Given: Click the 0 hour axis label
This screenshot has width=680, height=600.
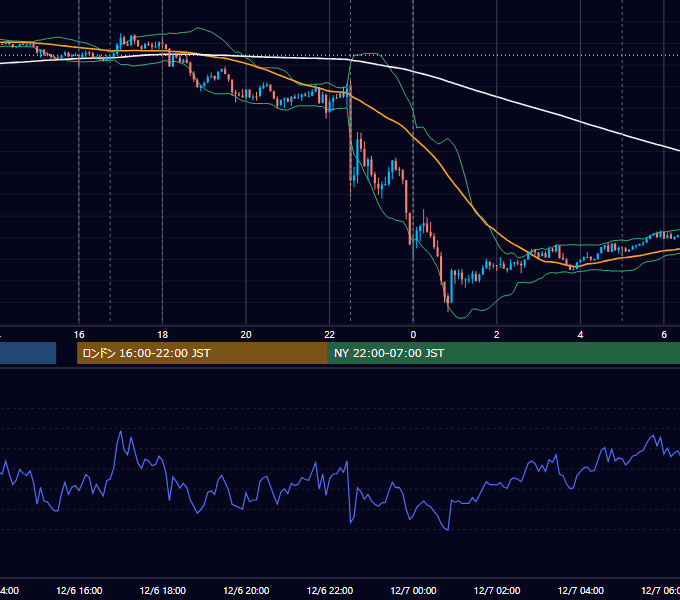Looking at the screenshot, I should (413, 335).
